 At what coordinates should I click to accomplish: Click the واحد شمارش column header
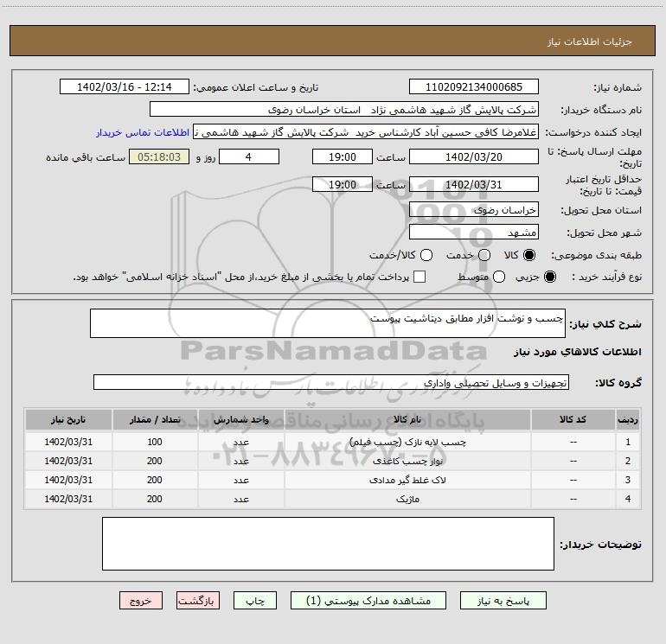240,420
